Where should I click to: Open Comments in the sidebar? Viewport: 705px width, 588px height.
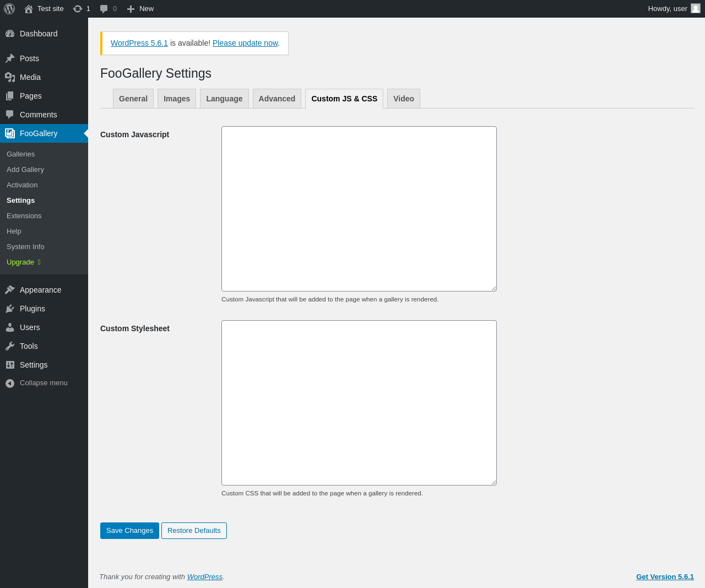(44, 115)
